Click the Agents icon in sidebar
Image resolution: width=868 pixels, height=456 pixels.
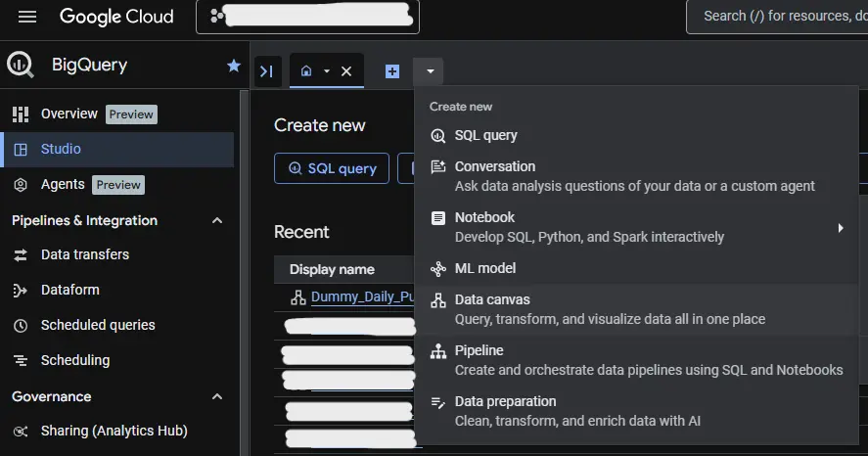pyautogui.click(x=21, y=185)
